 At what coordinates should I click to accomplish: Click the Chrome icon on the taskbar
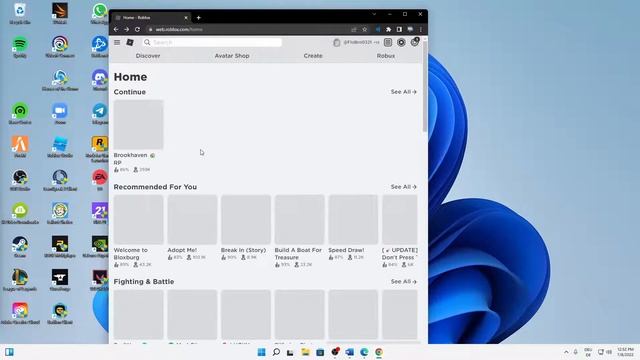(379, 352)
